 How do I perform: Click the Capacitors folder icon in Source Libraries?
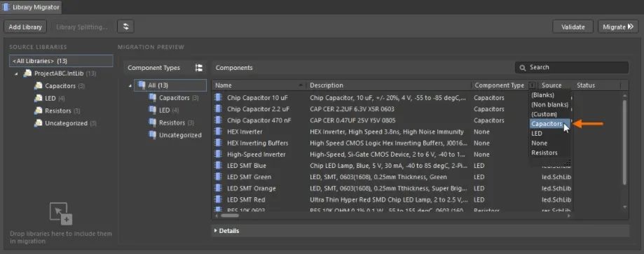(38, 86)
